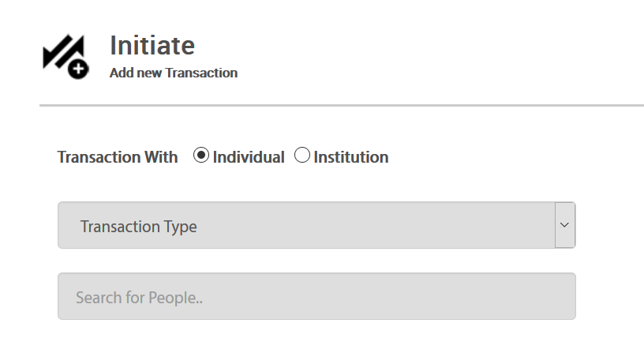Click the Transaction Type placeholder text
Screen dimensions: 644x338
(x=139, y=227)
